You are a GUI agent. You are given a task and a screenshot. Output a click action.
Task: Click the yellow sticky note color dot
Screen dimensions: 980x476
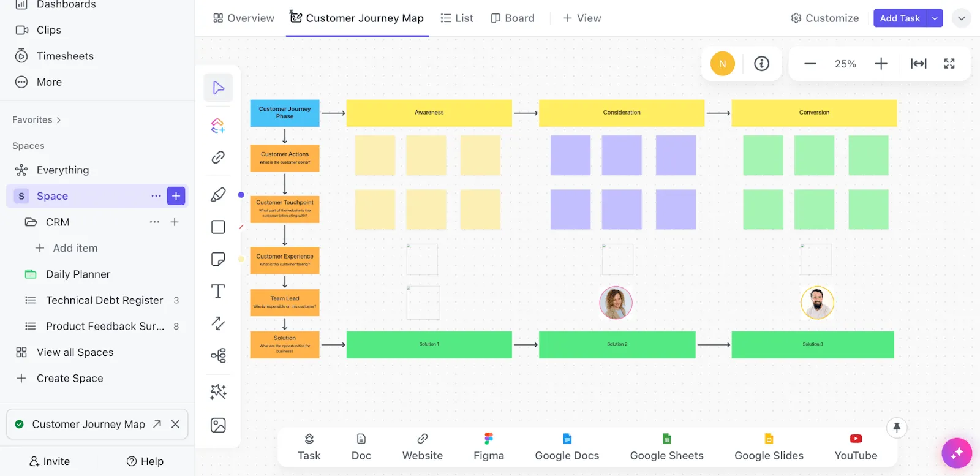pos(241,259)
